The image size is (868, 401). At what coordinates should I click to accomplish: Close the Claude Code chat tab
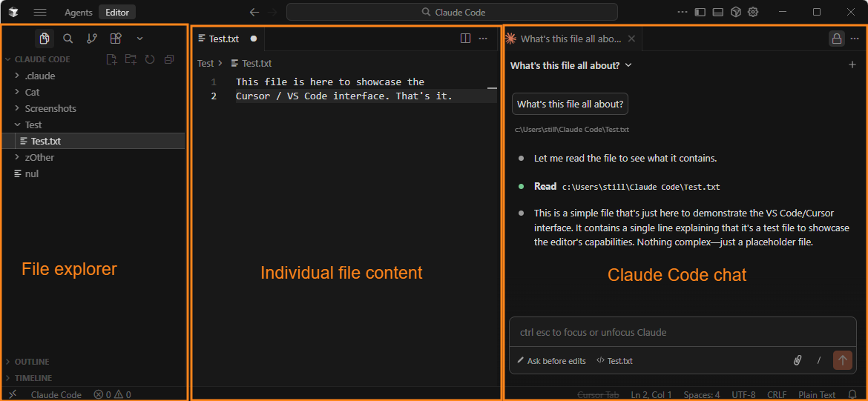(x=631, y=39)
